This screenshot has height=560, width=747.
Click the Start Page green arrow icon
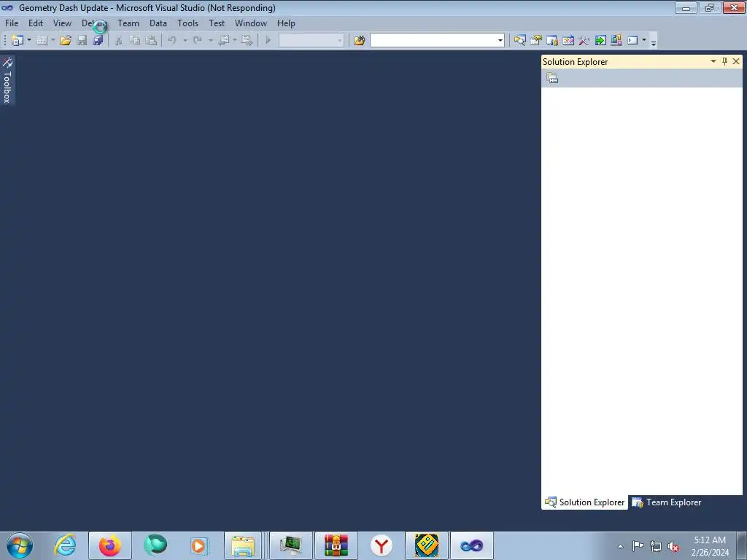(600, 41)
